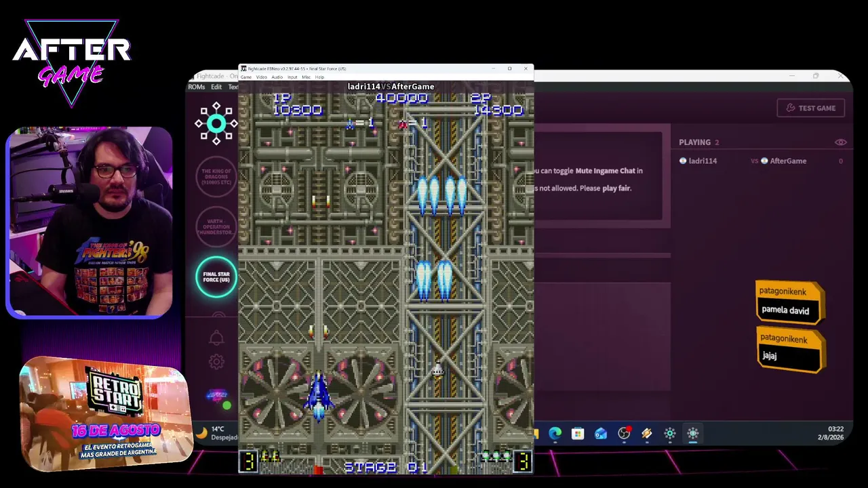This screenshot has width=868, height=488.
Task: Open OBS Studio from the taskbar
Action: 624,434
